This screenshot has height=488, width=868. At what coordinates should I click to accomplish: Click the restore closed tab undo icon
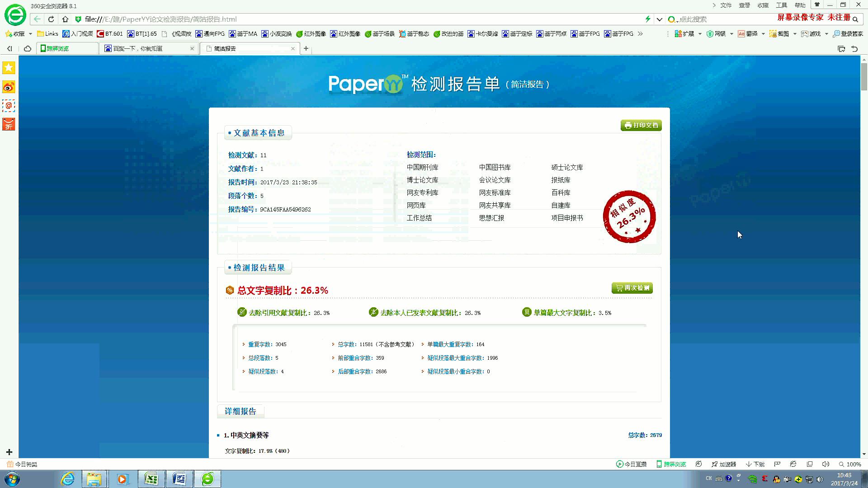(x=854, y=49)
